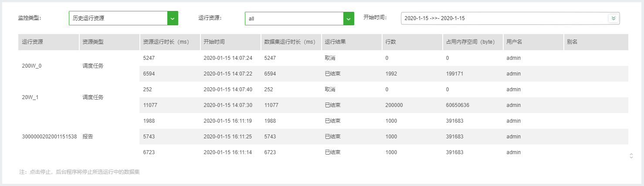Open the 运行资源 dropdown green arrow
Image resolution: width=644 pixels, height=186 pixels.
[349, 18]
